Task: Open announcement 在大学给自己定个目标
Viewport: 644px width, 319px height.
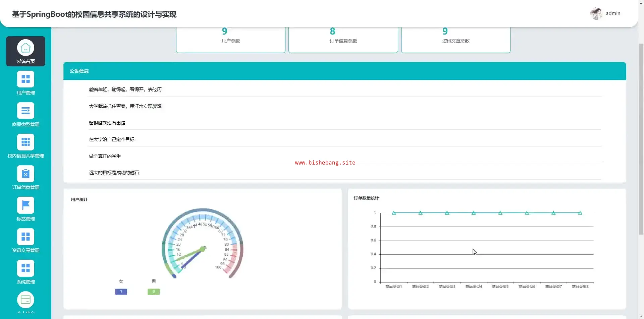Action: 112,139
